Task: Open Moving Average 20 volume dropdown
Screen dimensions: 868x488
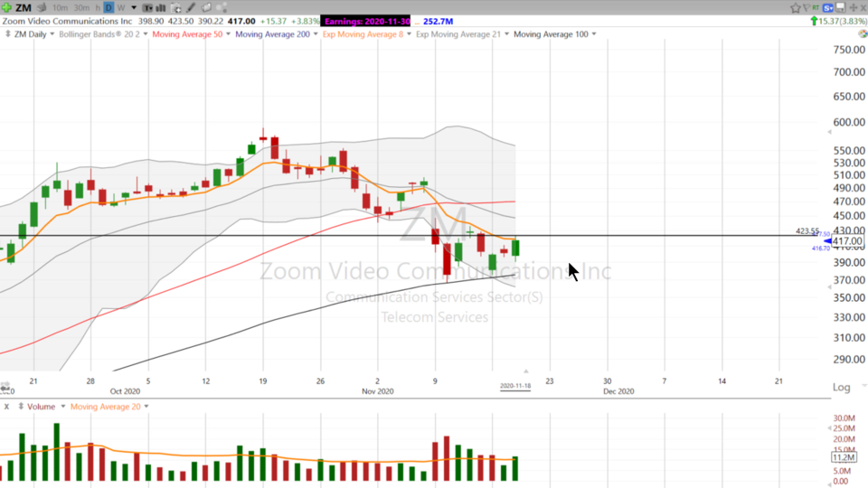Action: tap(146, 407)
